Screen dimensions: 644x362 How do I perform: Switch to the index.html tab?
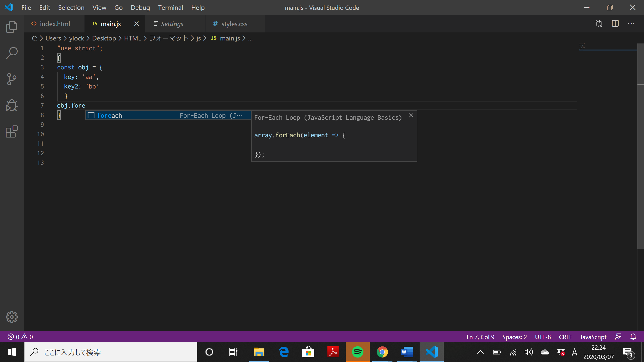click(x=55, y=24)
